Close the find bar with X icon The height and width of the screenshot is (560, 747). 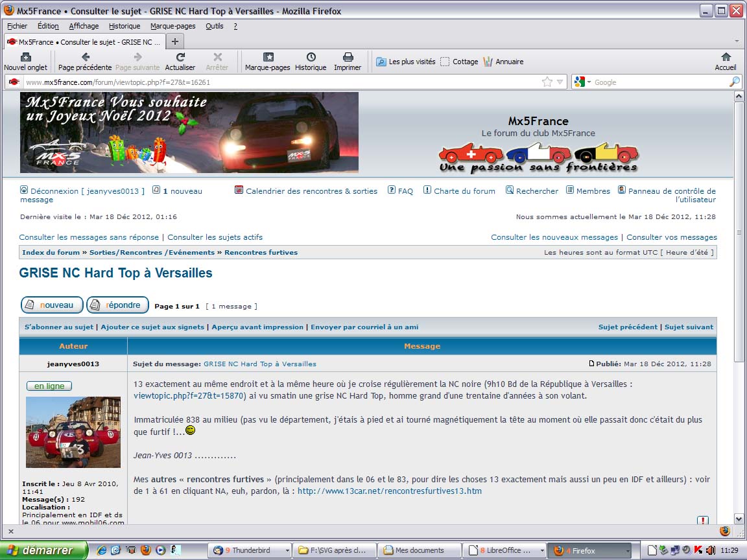click(11, 531)
